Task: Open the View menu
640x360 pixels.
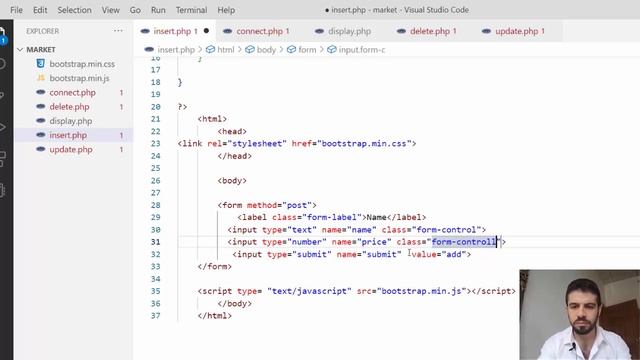Action: point(111,10)
